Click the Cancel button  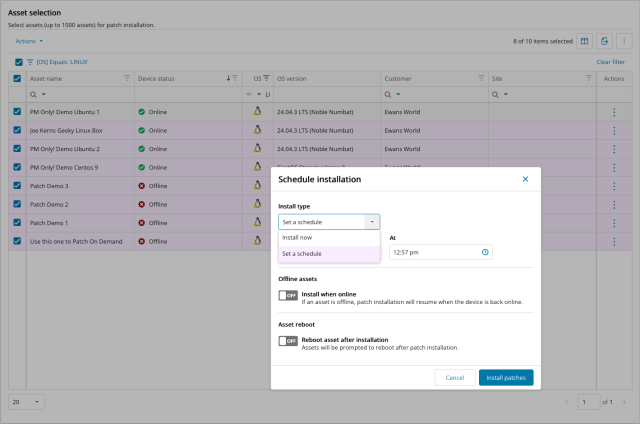(455, 378)
